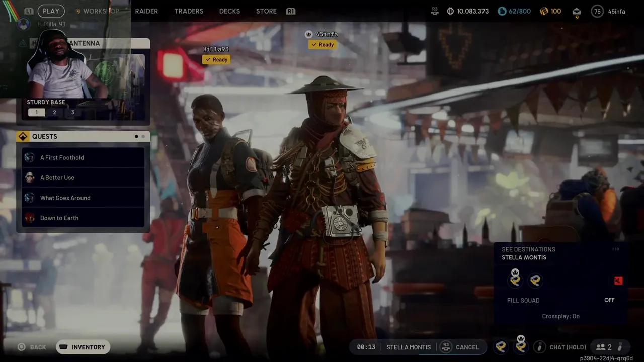
Task: Click the R3 stick icon beside the coins
Action: click(435, 11)
